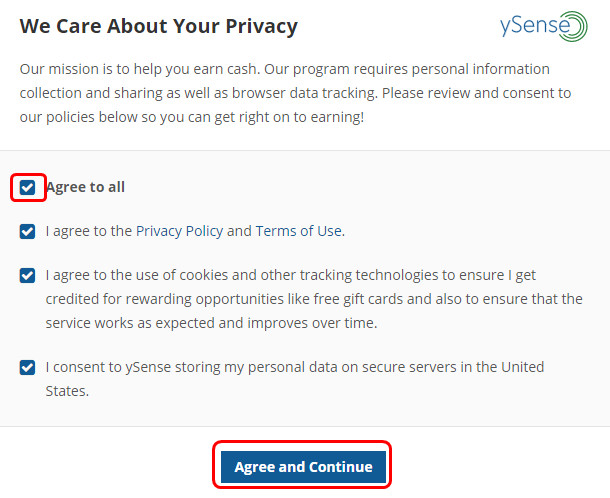The width and height of the screenshot is (610, 498).
Task: Open the Terms of Use link
Action: tap(299, 231)
